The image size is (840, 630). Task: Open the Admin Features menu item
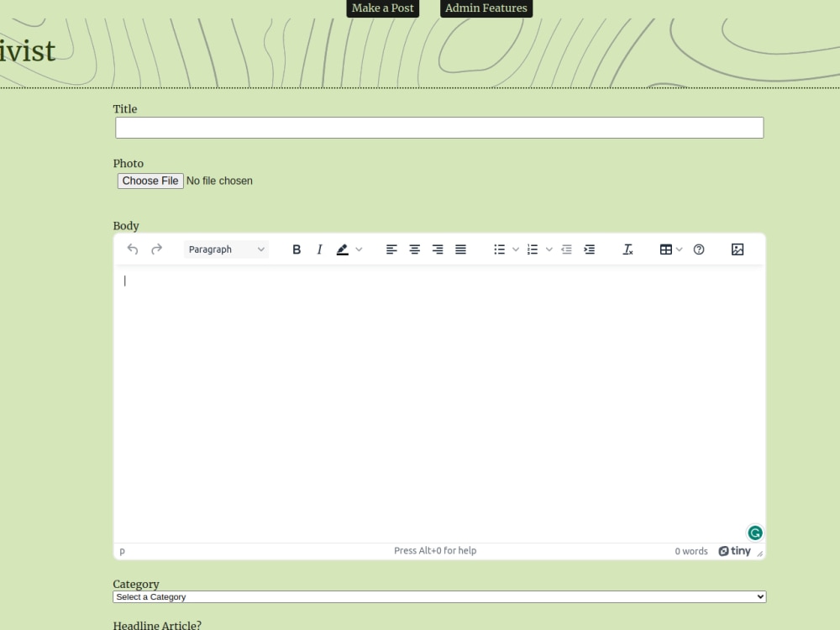coord(486,8)
